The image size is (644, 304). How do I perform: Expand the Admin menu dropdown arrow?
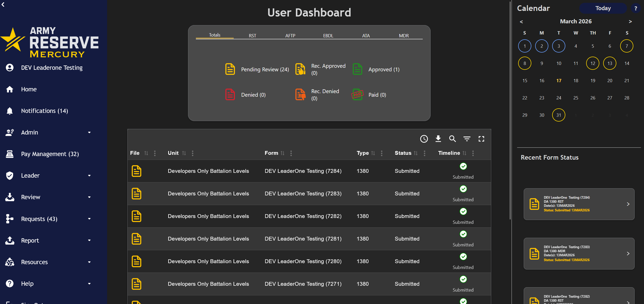pos(89,132)
